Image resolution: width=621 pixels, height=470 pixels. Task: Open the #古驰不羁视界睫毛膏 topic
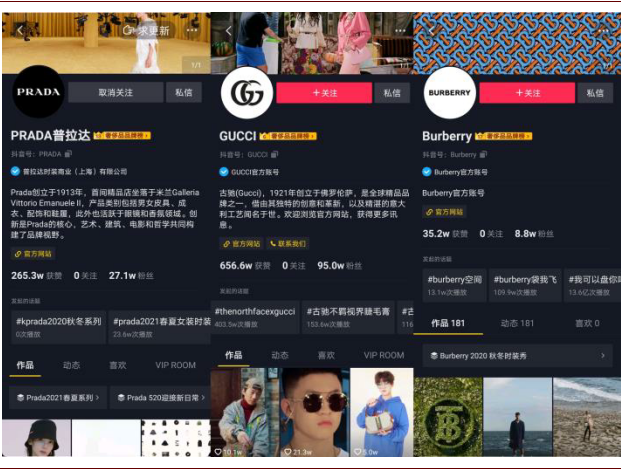tap(348, 317)
